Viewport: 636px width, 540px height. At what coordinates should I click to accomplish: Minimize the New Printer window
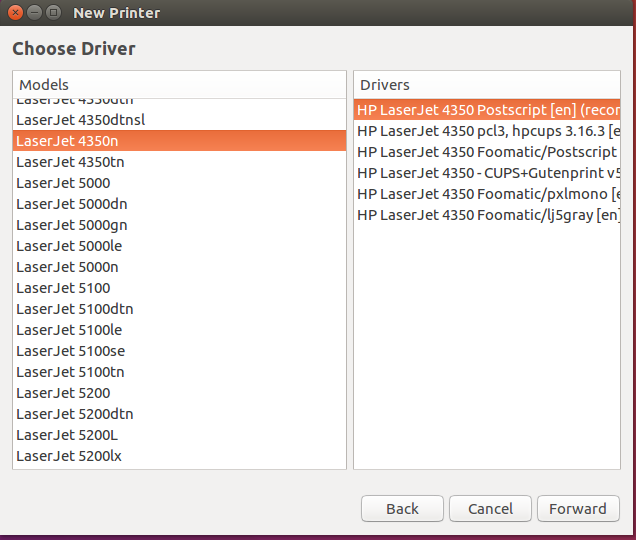[34, 13]
